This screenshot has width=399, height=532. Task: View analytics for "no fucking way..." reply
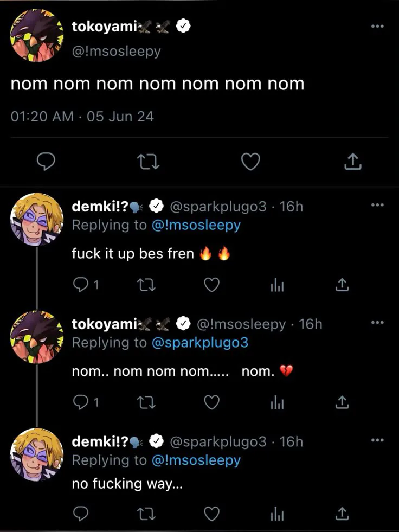click(x=277, y=513)
